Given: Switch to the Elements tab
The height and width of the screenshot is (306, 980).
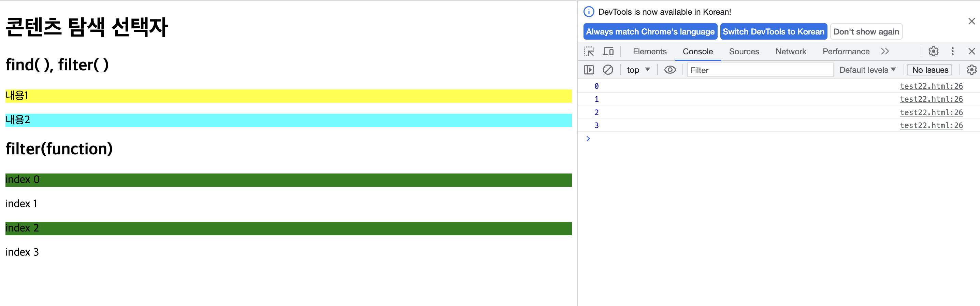Looking at the screenshot, I should tap(649, 51).
